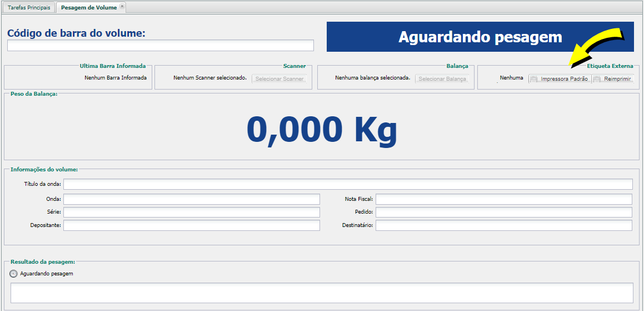Screen dimensions: 644x311
Task: Click the Ultima Barra Informada label
Action: tap(113, 66)
